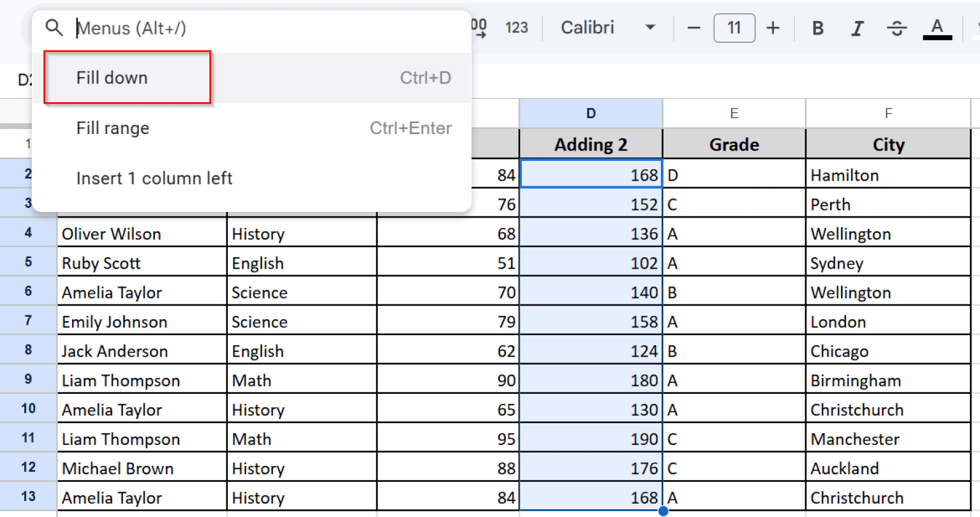Apply italic formatting with the I icon

tap(857, 27)
